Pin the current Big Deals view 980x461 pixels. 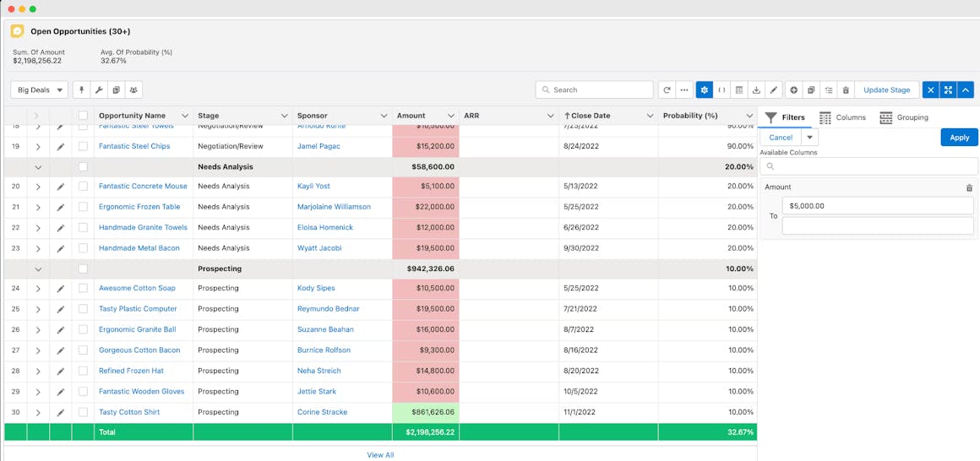[x=82, y=89]
